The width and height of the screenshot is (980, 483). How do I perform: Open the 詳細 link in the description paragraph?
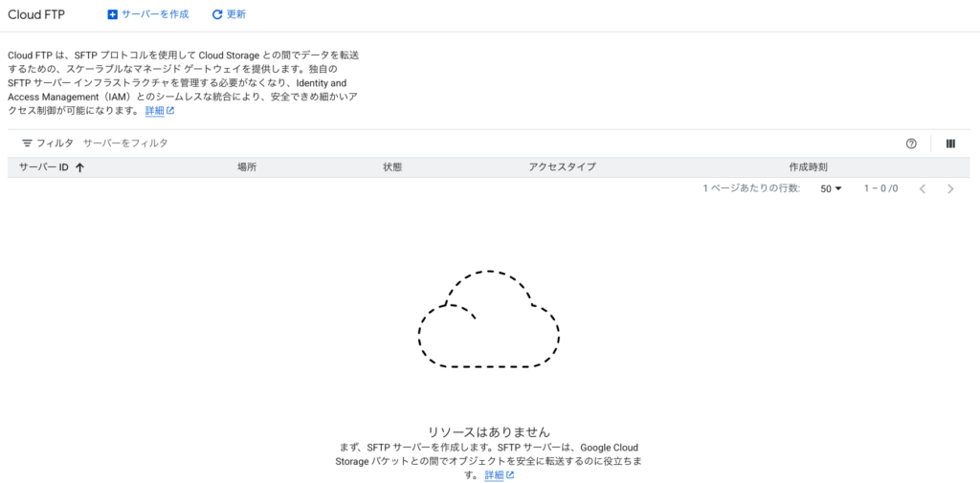coord(160,111)
